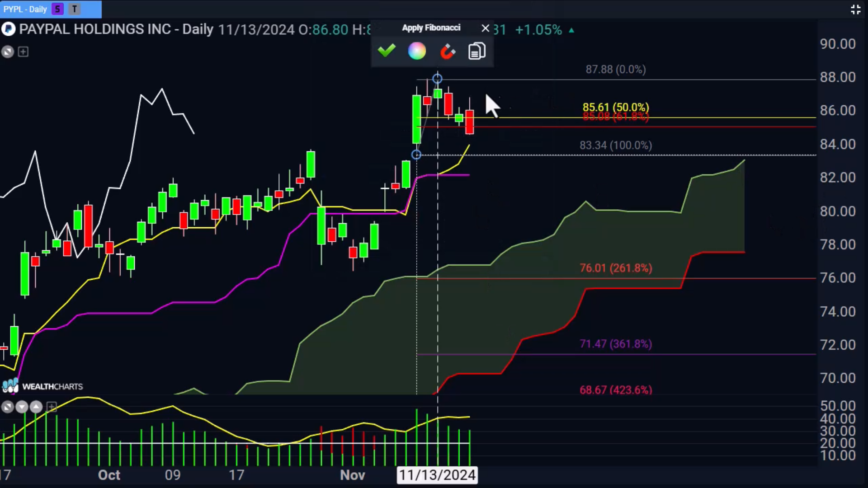Viewport: 868px width, 488px height.
Task: Exit fullscreen using top-right collapse icon
Action: click(x=855, y=9)
